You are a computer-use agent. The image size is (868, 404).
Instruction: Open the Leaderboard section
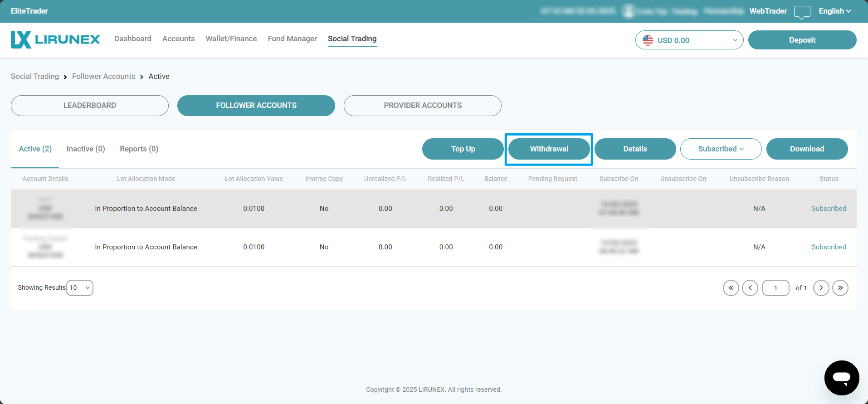point(90,106)
